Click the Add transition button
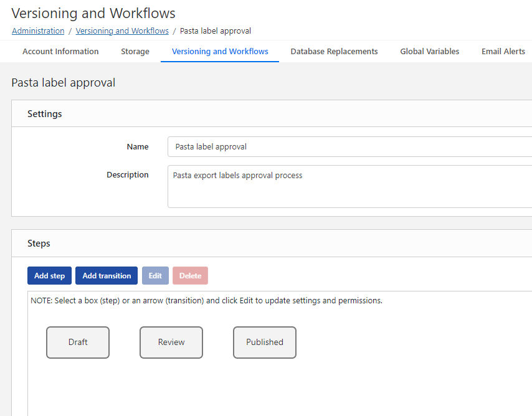Viewport: 532px width, 416px height. coord(106,275)
